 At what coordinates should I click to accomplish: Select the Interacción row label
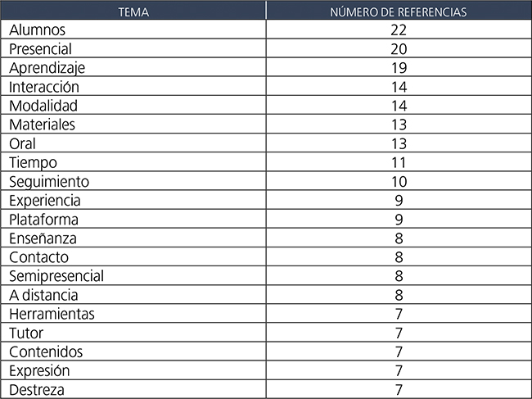[x=44, y=87]
